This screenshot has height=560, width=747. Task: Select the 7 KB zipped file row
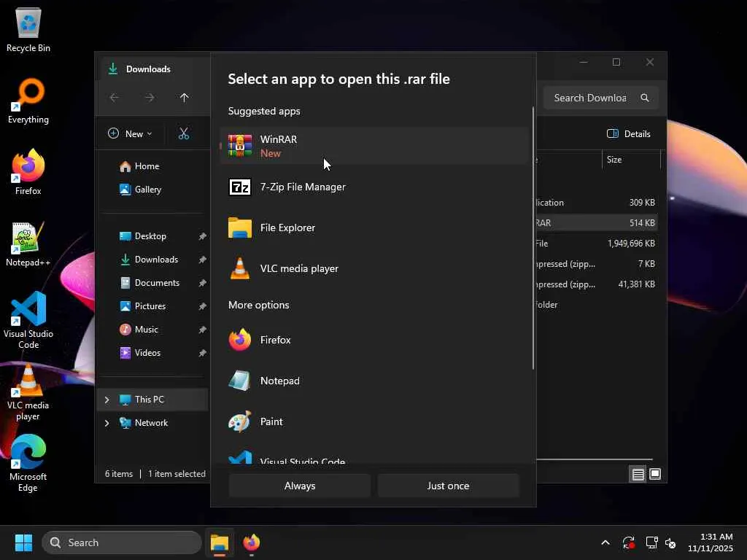(x=597, y=264)
